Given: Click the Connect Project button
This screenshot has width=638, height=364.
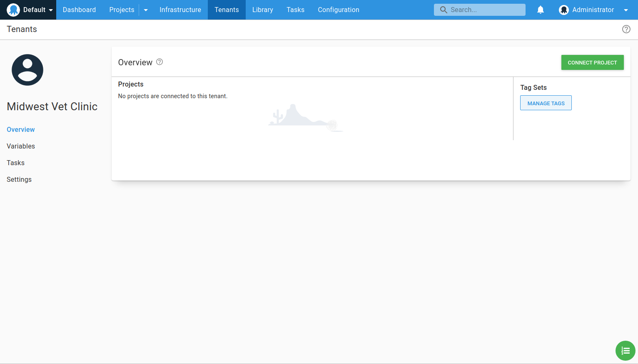Looking at the screenshot, I should 592,62.
